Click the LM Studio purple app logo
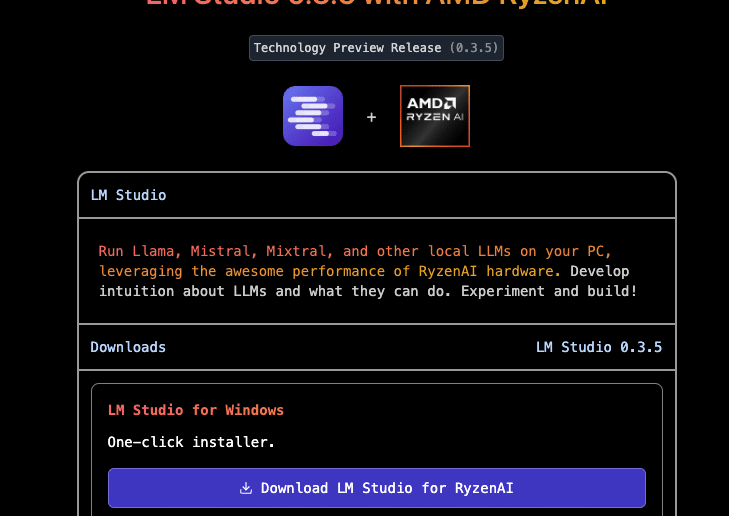 pyautogui.click(x=313, y=116)
